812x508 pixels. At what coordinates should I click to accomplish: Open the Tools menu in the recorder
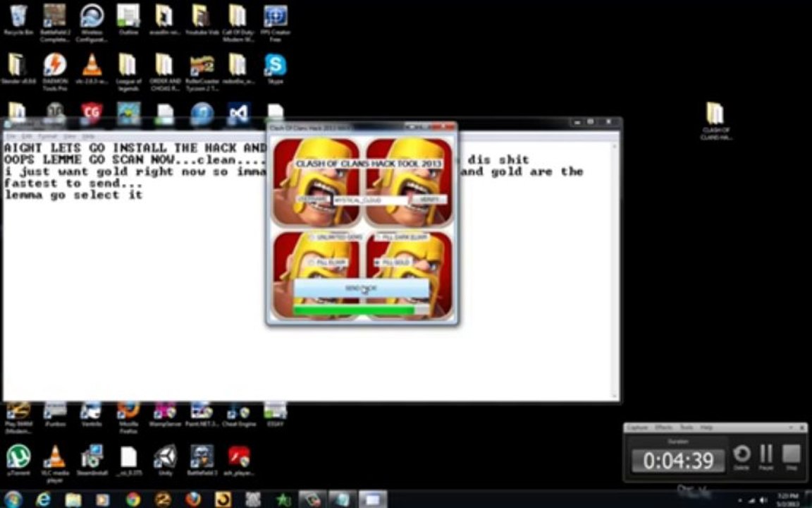(x=687, y=428)
